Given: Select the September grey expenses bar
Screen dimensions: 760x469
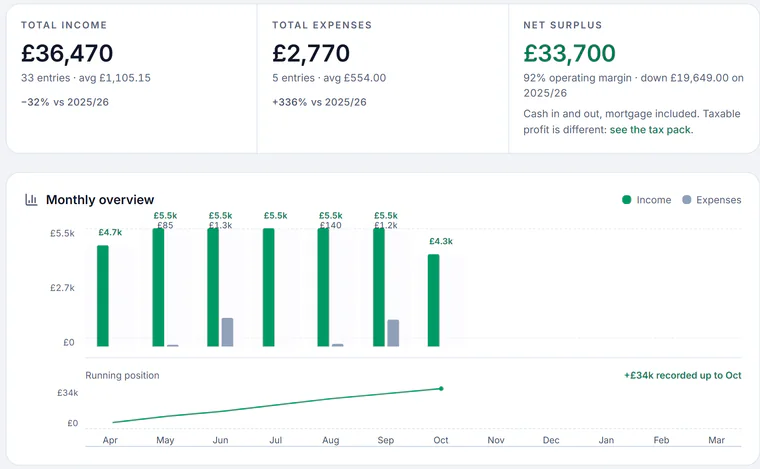Looking at the screenshot, I should pos(393,333).
